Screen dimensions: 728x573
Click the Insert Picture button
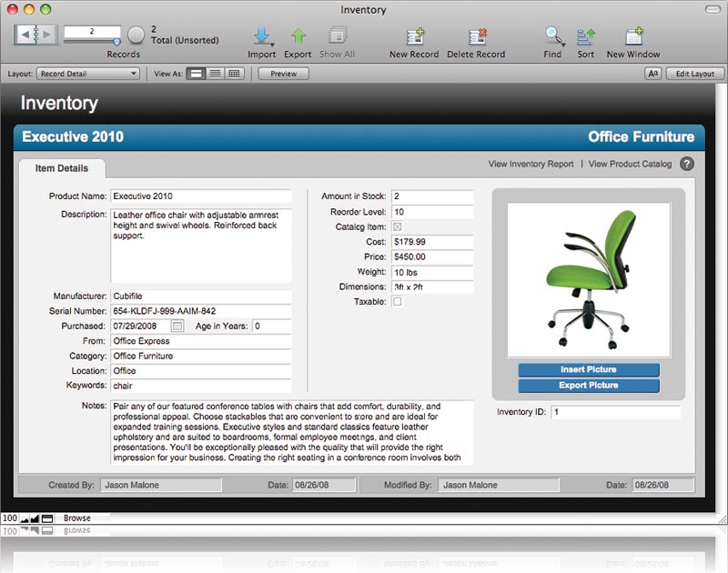coord(589,370)
